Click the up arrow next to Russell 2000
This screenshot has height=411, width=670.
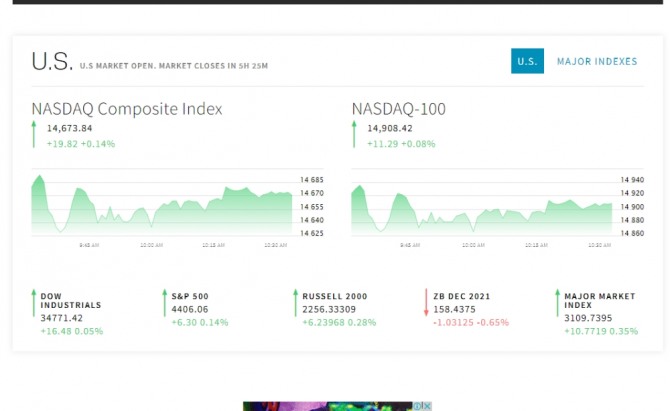point(295,302)
